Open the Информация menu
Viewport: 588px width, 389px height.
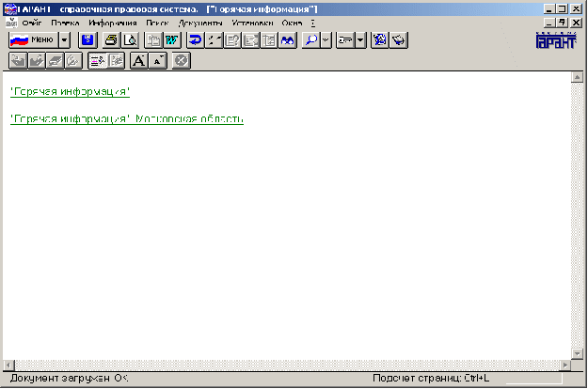[113, 23]
